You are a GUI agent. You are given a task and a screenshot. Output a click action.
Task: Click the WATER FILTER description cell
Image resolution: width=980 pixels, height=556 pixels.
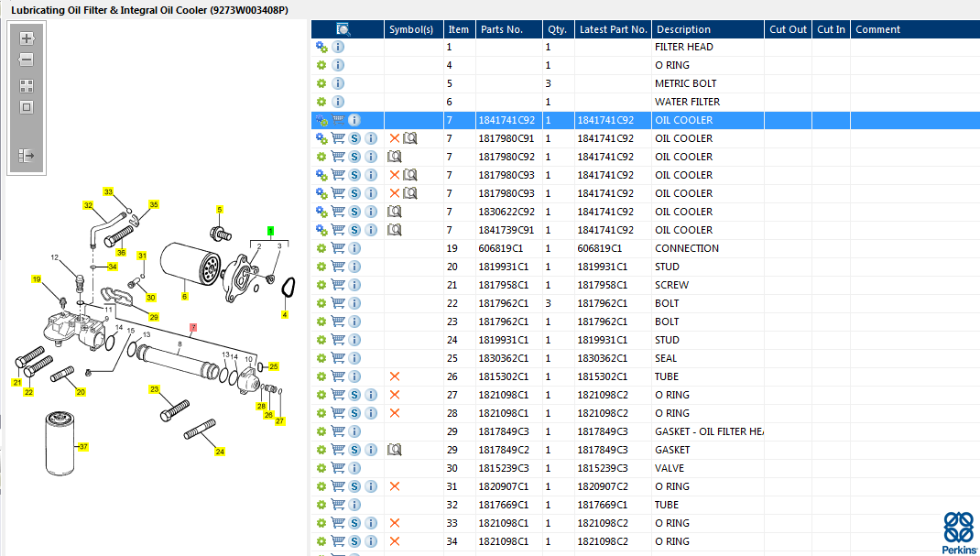tap(707, 101)
